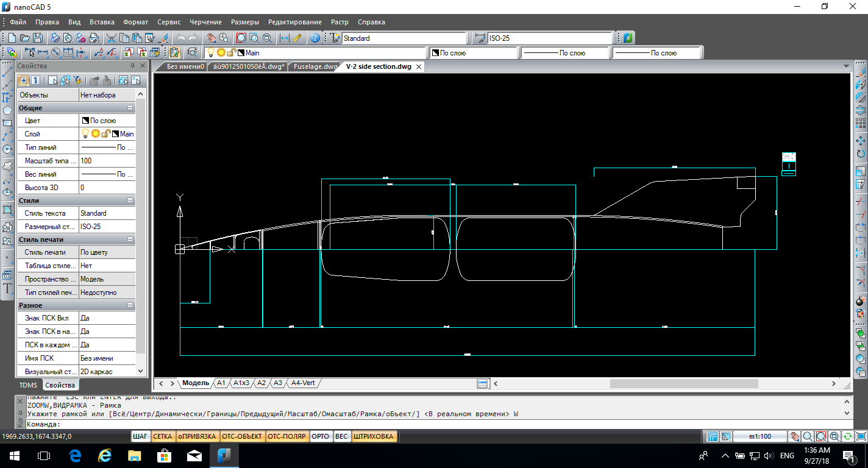
Task: Collapse the Стиль печати section
Action: click(130, 239)
